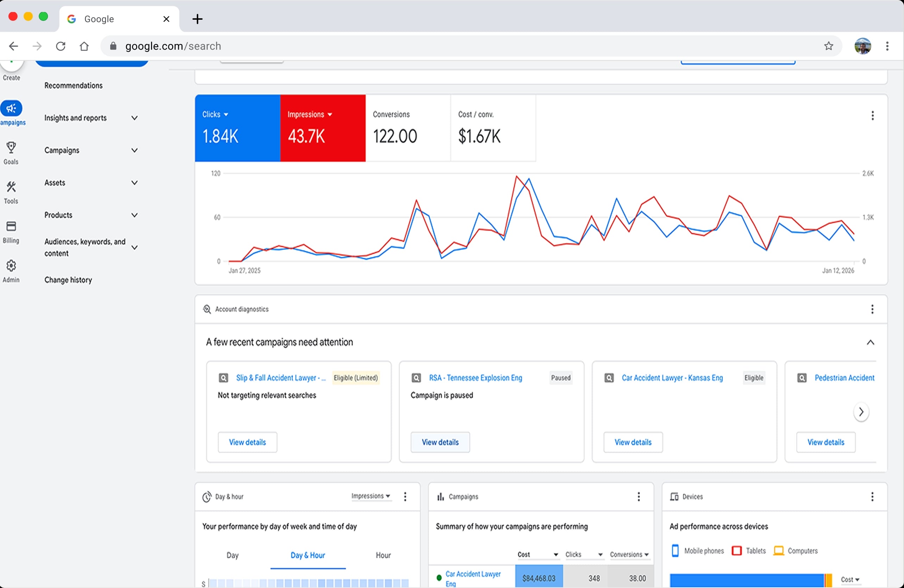This screenshot has height=588, width=904.
Task: Toggle the Mobile phones legend checkbox
Action: coord(675,550)
